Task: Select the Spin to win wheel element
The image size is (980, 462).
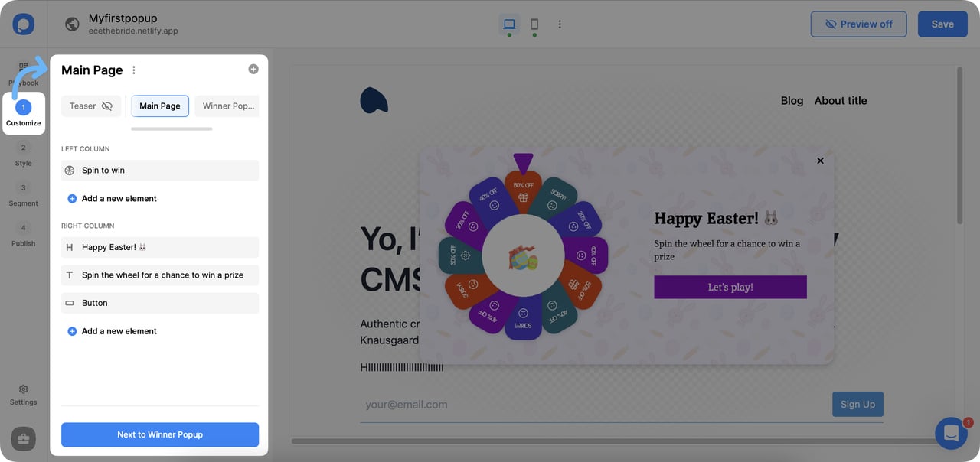Action: tap(159, 170)
